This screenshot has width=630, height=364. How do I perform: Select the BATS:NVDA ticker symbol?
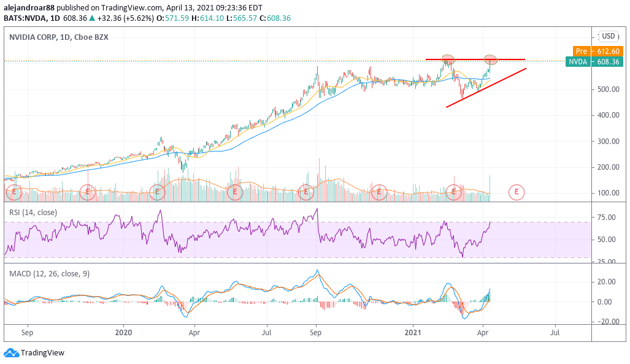[25, 18]
